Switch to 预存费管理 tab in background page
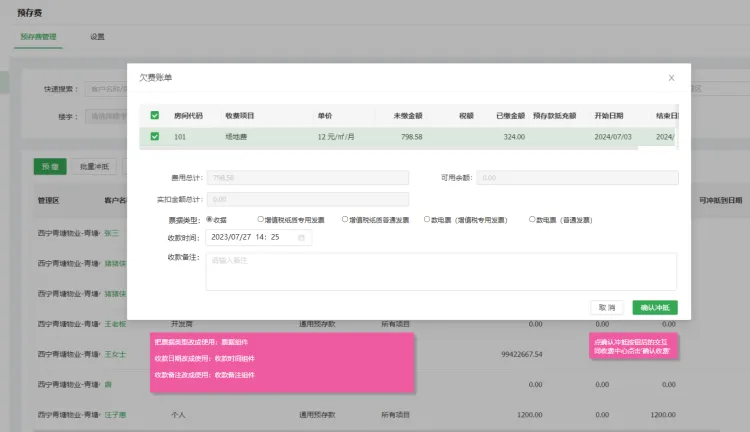The height and width of the screenshot is (432, 750). (38, 37)
